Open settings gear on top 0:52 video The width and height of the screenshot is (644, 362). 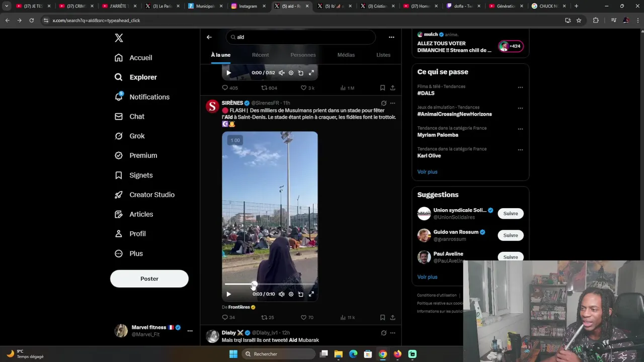click(291, 73)
